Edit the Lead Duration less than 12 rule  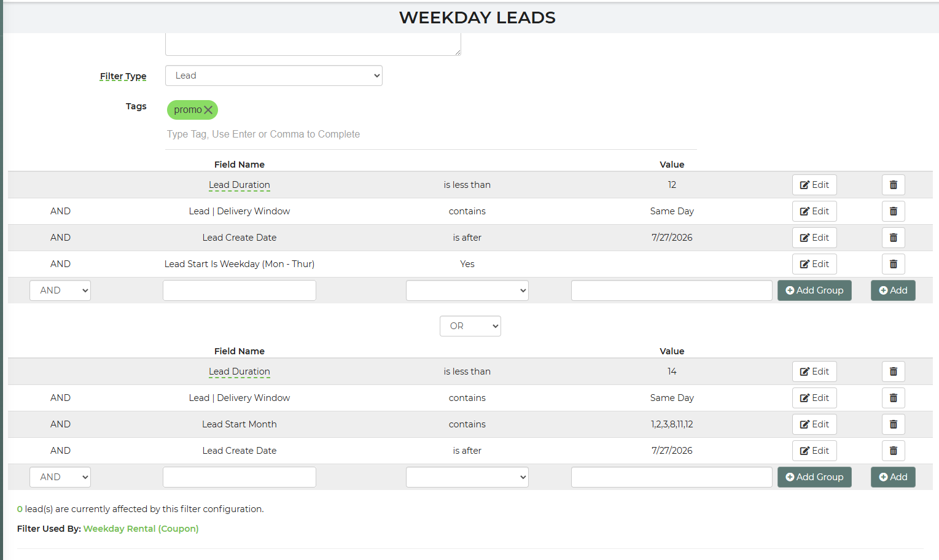coord(814,185)
